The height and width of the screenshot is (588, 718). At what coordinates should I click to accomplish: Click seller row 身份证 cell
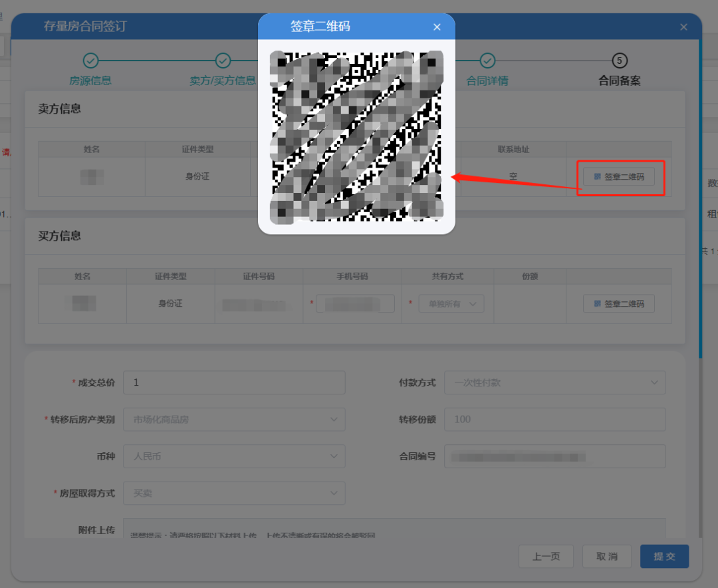pos(197,176)
